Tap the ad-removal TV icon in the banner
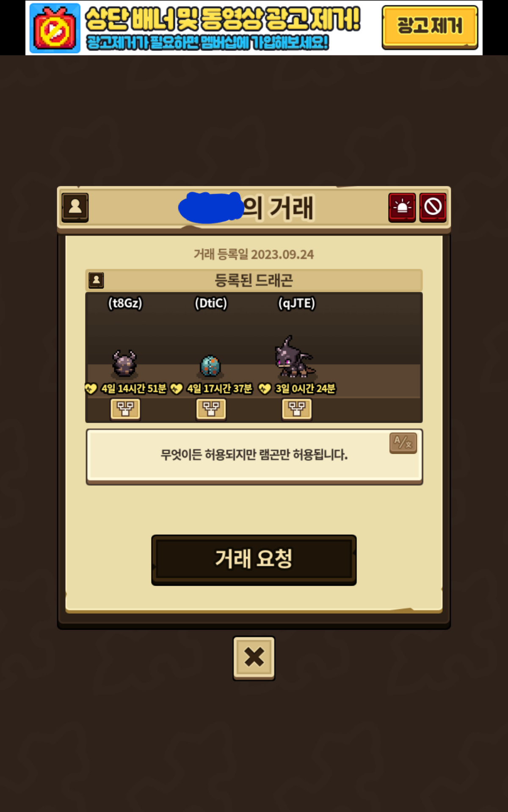The height and width of the screenshot is (812, 508). coord(55,28)
